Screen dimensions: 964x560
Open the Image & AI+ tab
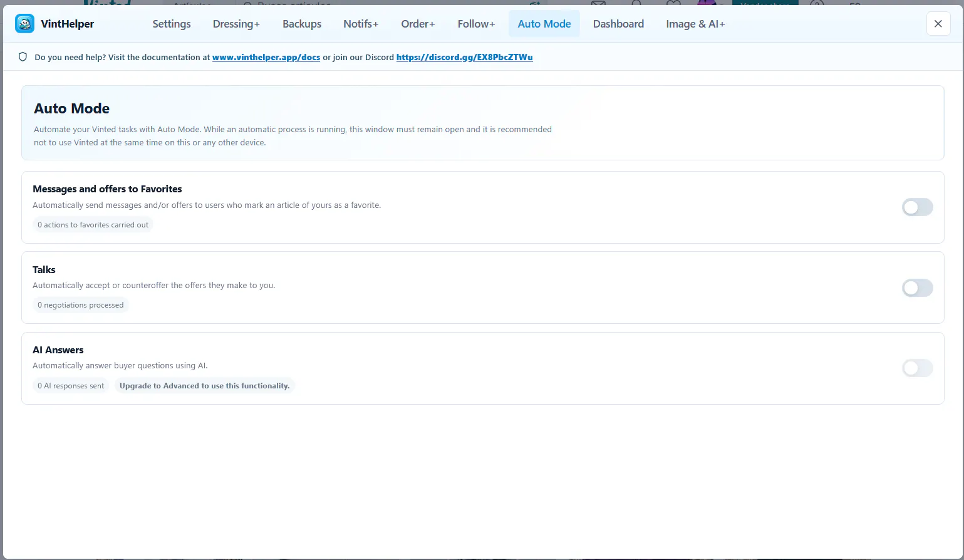pos(695,24)
